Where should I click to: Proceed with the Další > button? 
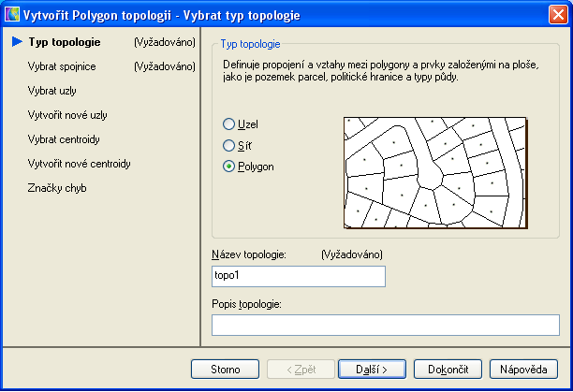(370, 369)
